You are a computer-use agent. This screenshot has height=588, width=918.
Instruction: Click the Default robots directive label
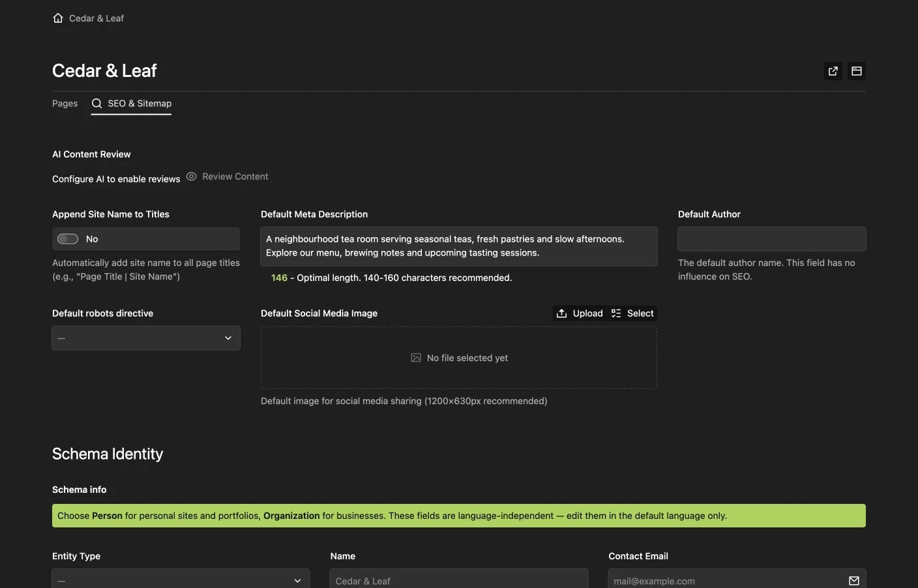pos(103,314)
